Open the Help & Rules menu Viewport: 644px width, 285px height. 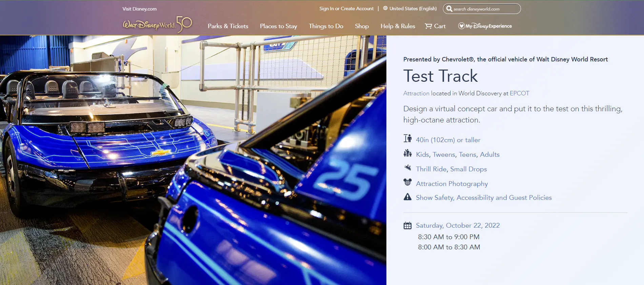point(398,26)
